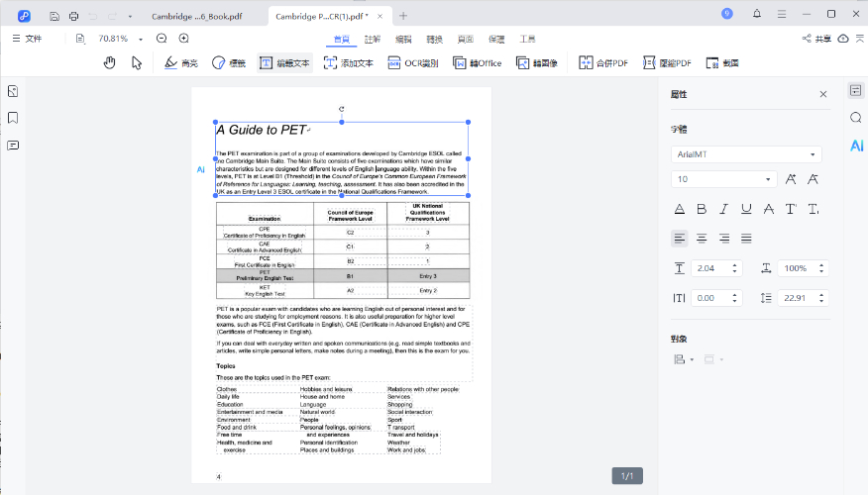Enable underline text formatting

click(746, 209)
